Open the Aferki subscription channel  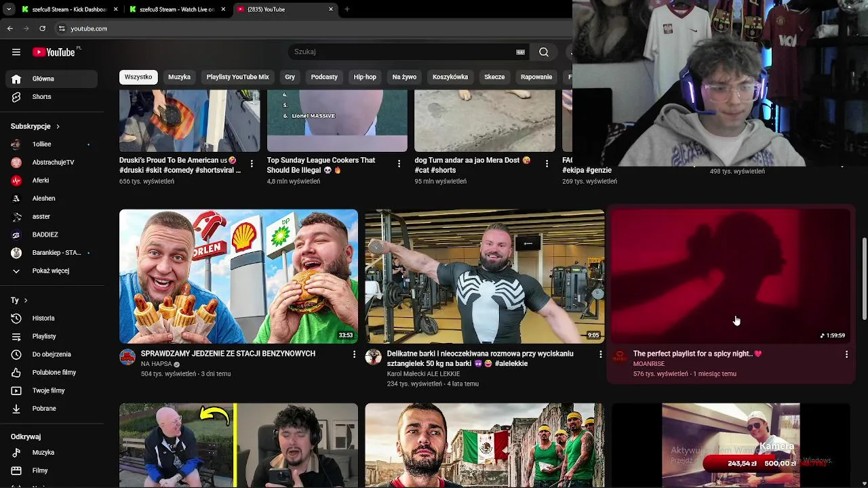tap(52, 180)
